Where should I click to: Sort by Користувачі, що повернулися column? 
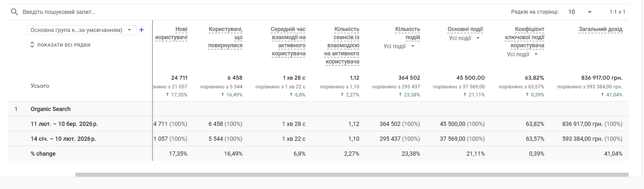pyautogui.click(x=225, y=37)
